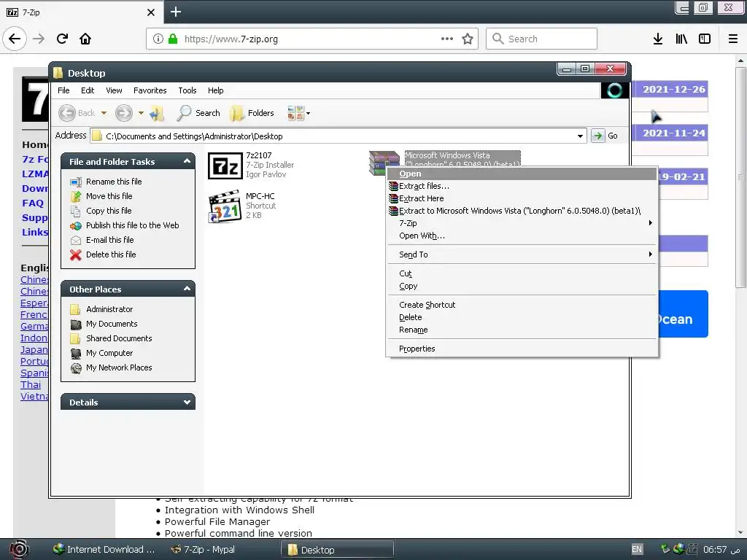Click the Explorer Back button

click(x=77, y=113)
